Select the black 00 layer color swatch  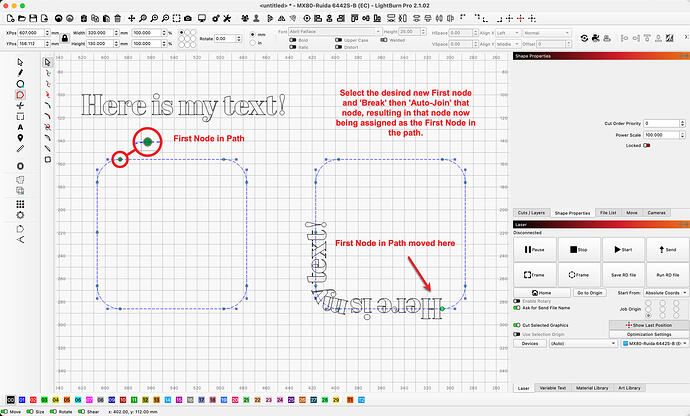[11, 400]
